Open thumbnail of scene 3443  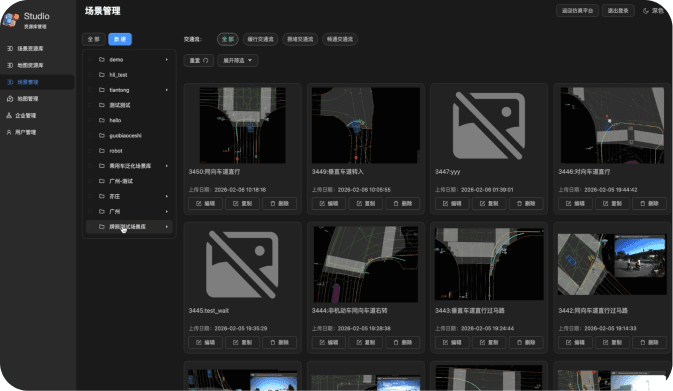click(x=489, y=264)
